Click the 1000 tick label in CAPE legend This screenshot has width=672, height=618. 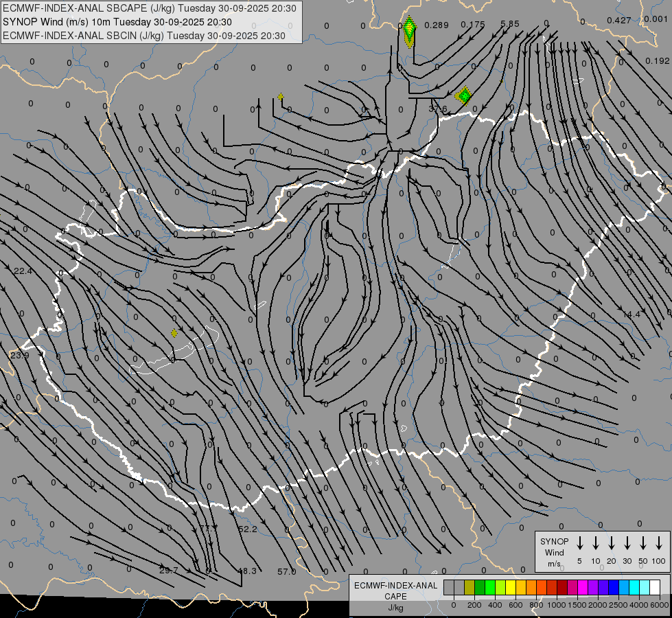tap(556, 605)
